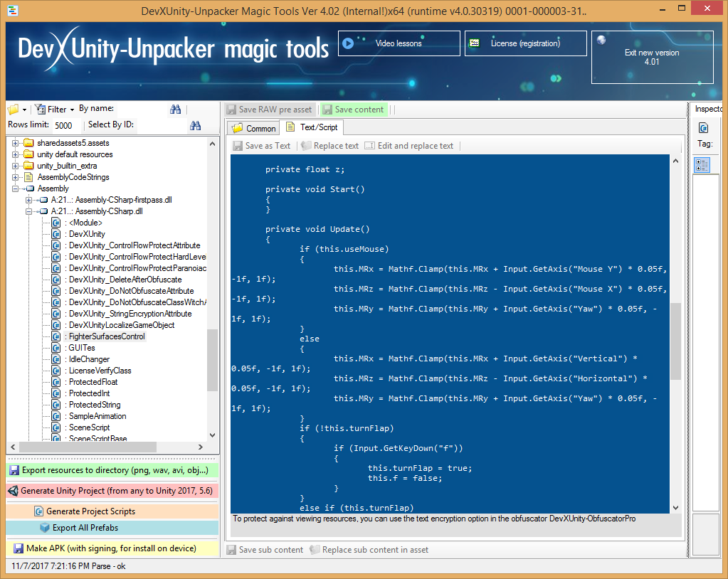
Task: Expand the sharedassets5.assets node
Action: [16, 143]
